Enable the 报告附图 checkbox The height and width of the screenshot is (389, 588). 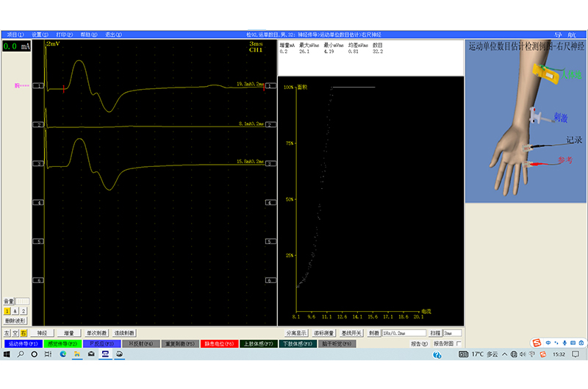click(459, 343)
